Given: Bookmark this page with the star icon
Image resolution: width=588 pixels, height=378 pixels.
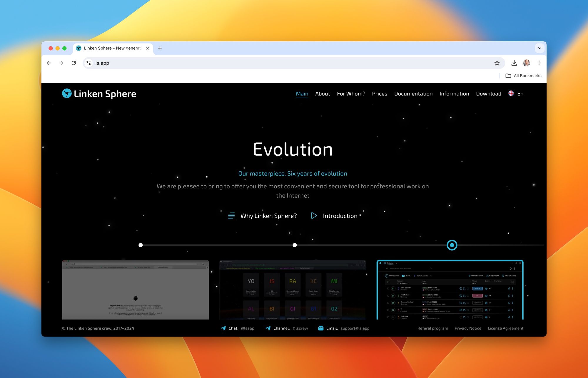Looking at the screenshot, I should pyautogui.click(x=497, y=63).
